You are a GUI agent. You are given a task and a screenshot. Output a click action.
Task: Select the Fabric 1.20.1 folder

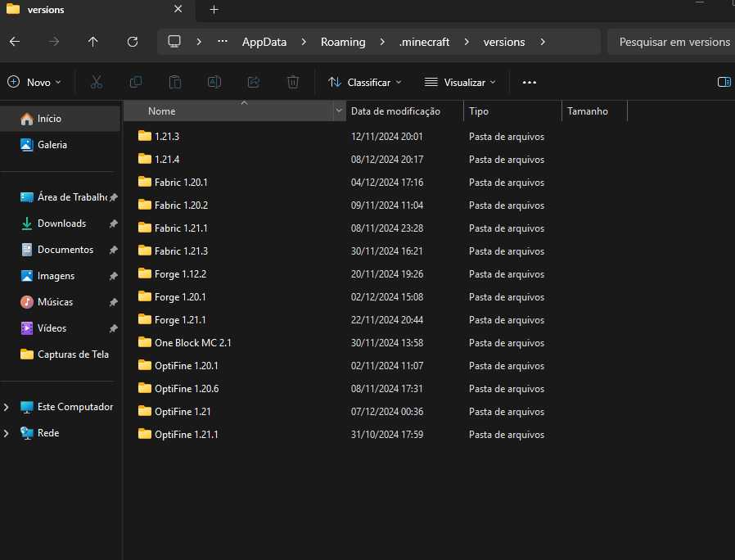tap(173, 183)
